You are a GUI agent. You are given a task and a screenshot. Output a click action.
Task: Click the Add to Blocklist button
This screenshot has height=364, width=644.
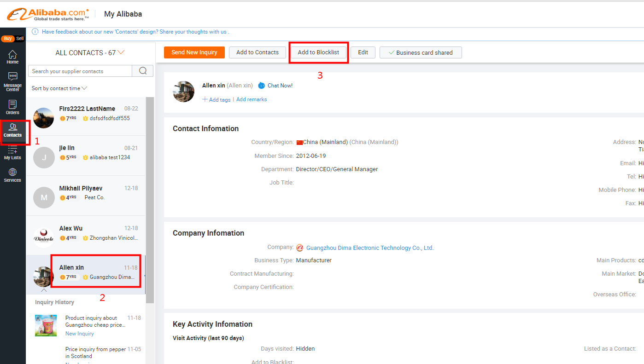318,52
